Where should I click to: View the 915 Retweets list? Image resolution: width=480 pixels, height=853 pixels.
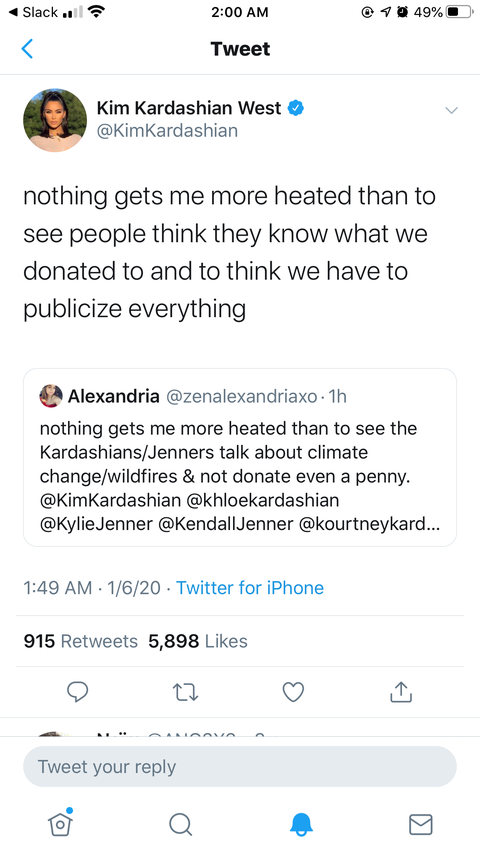(x=81, y=641)
